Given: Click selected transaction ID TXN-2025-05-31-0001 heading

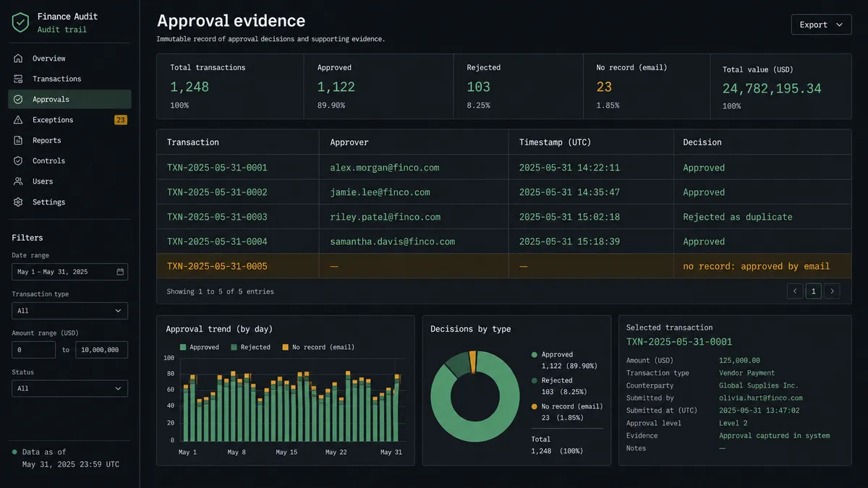Looking at the screenshot, I should 679,342.
